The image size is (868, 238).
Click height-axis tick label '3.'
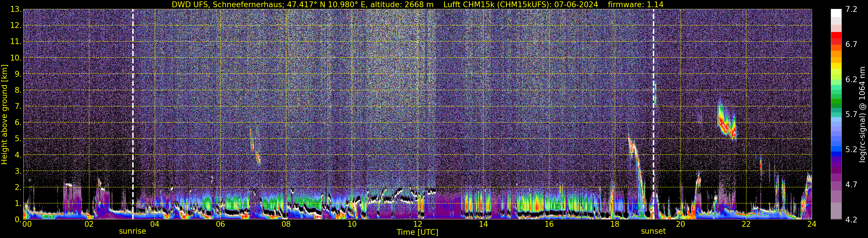pos(18,171)
